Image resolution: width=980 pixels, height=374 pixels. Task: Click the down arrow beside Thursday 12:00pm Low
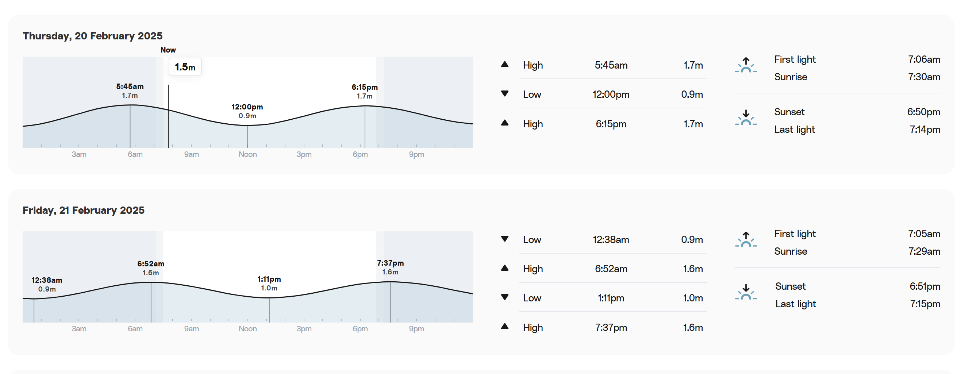click(x=505, y=94)
